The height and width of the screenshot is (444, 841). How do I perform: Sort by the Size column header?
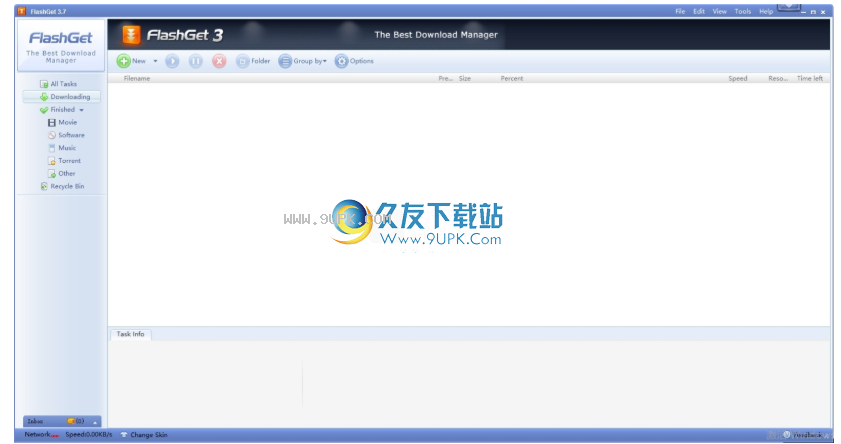465,78
